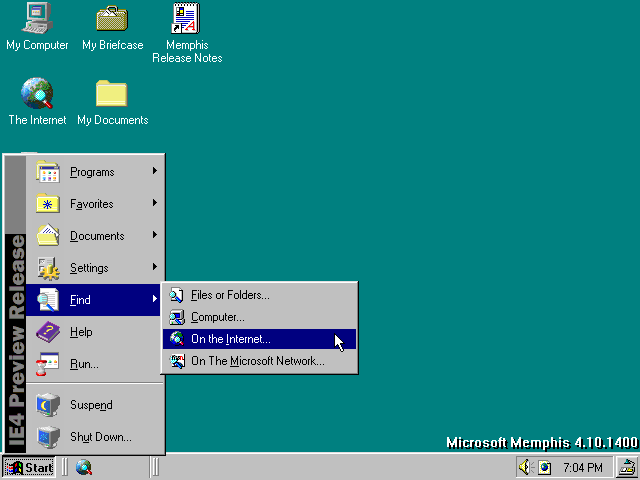Click the Suspend moon monitor icon
The width and height of the screenshot is (640, 480).
(48, 404)
